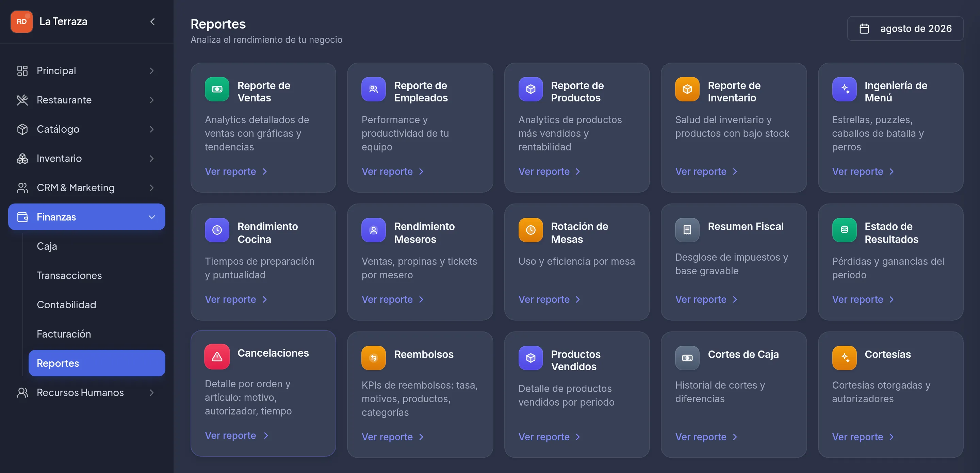Viewport: 980px width, 473px height.
Task: Expand the Catálogo menu section
Action: [86, 129]
